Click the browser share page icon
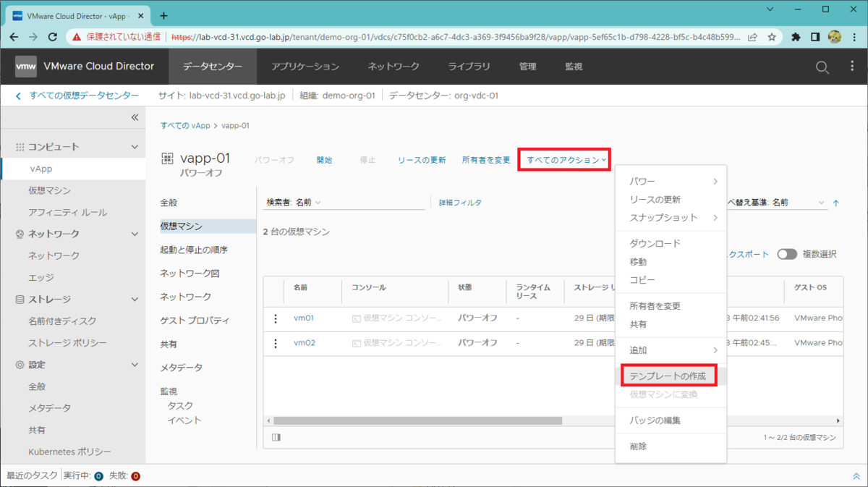This screenshot has height=487, width=868. 753,36
